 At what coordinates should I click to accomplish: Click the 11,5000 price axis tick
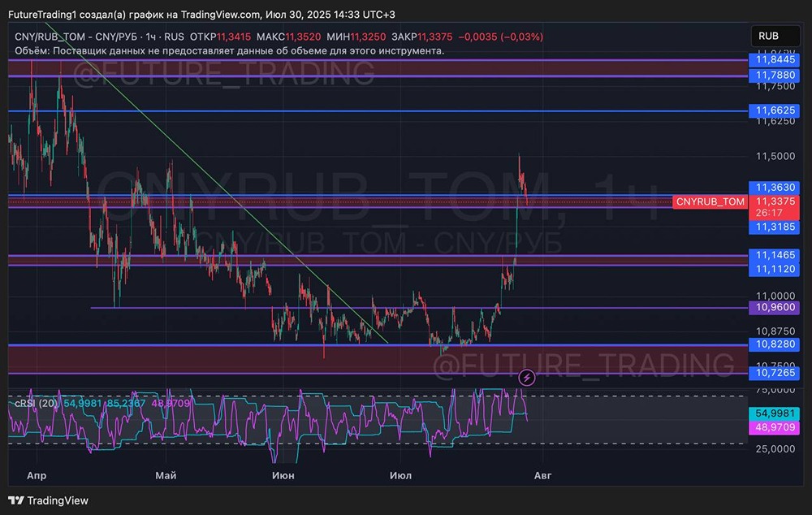pyautogui.click(x=775, y=156)
